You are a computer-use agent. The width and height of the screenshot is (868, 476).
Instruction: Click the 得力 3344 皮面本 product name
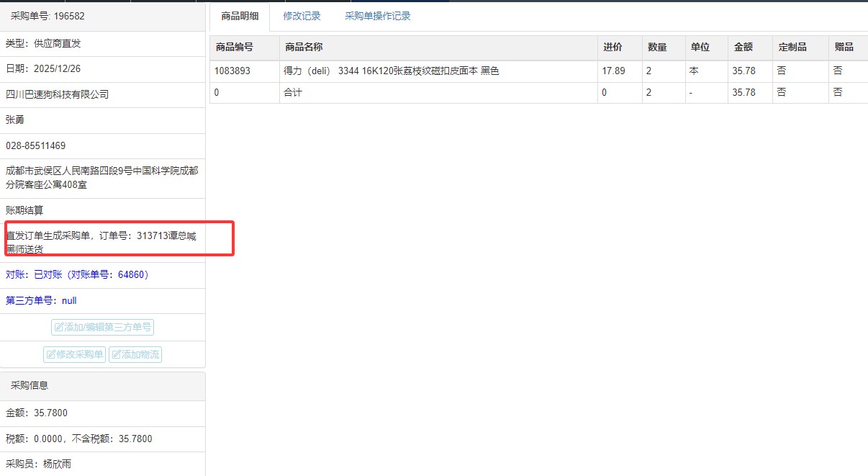[392, 71]
